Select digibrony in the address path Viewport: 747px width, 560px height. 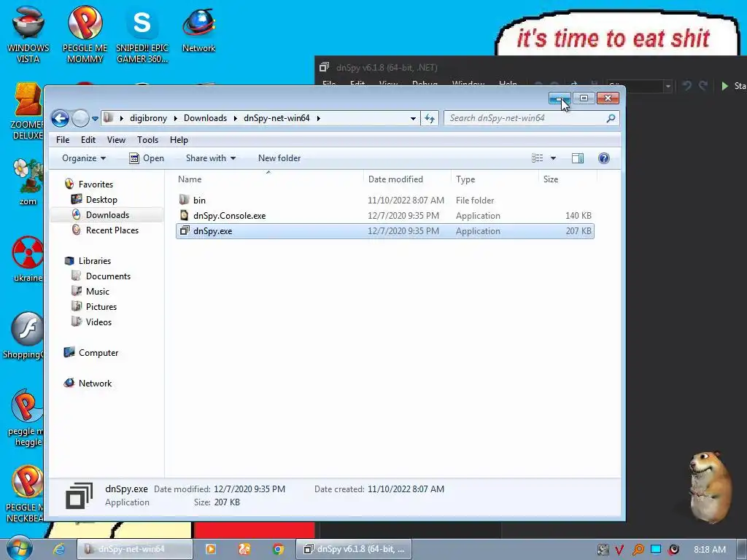tap(148, 118)
